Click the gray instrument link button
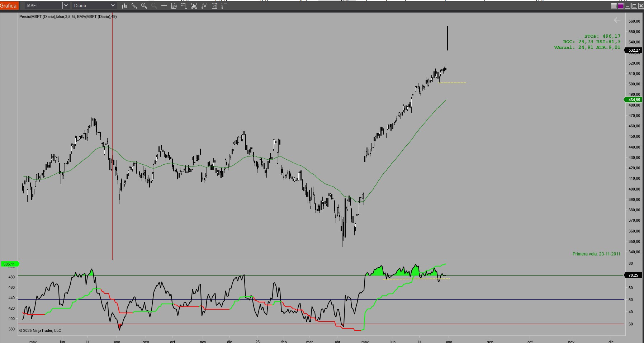 pyautogui.click(x=614, y=6)
